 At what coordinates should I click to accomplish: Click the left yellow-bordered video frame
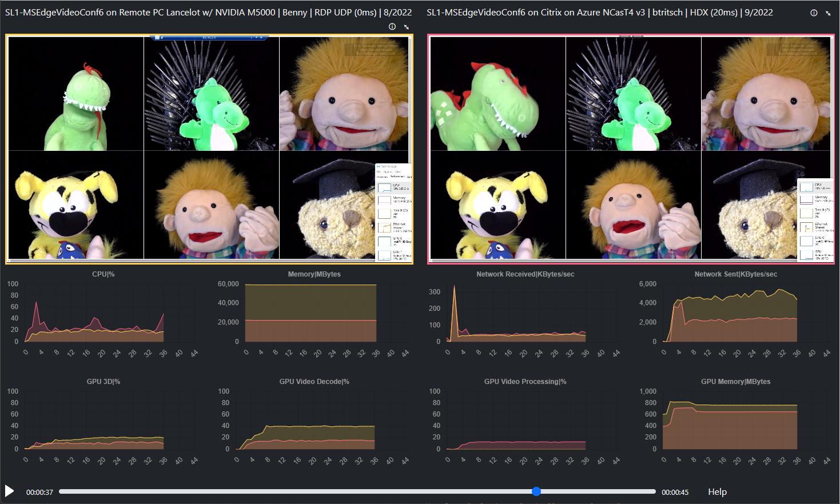pyautogui.click(x=209, y=149)
